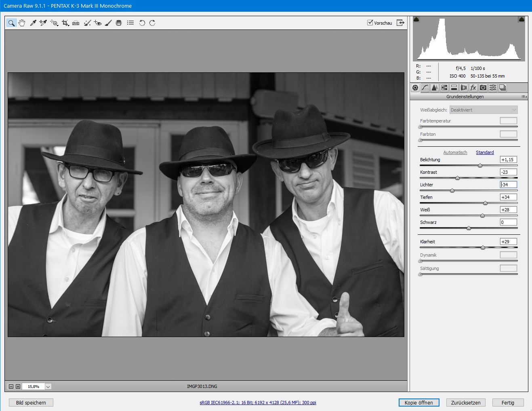Toggle full screen mode icon
Viewport: 532px width, 411px height.
click(400, 23)
